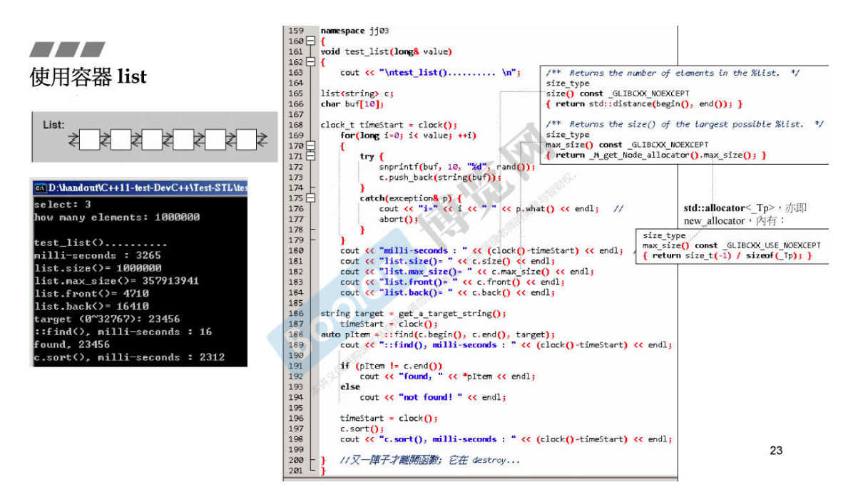Click 'return size_t(-1) / sizeof(_Tp);' in the popup

coord(727,255)
